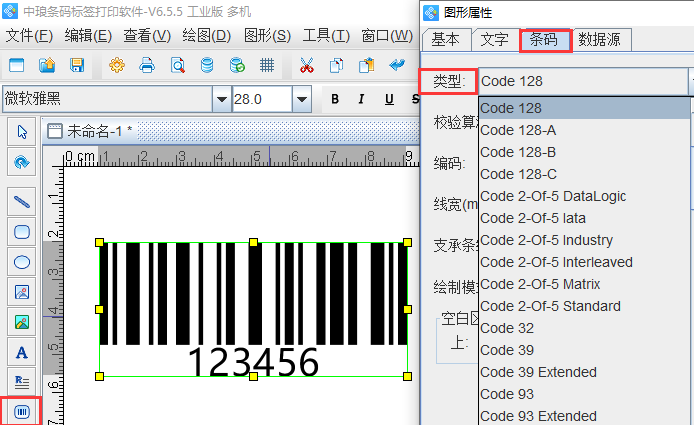694x425 pixels.
Task: Choose the text tool in sidebar
Action: pyautogui.click(x=22, y=352)
